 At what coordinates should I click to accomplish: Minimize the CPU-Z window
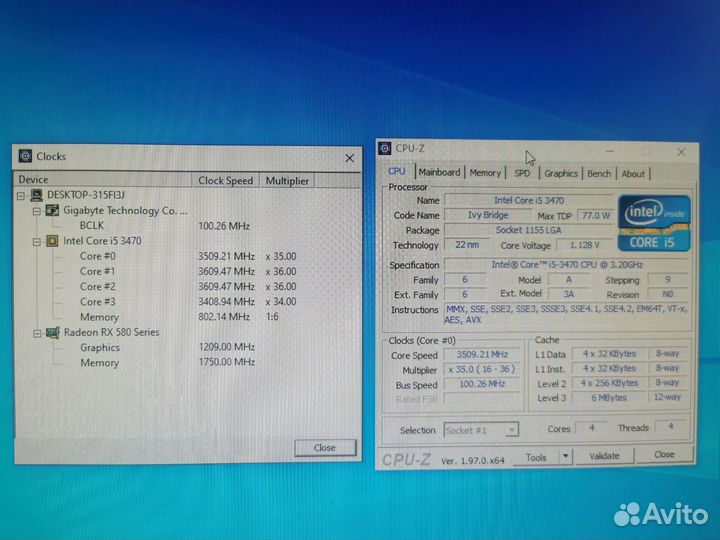pos(610,151)
